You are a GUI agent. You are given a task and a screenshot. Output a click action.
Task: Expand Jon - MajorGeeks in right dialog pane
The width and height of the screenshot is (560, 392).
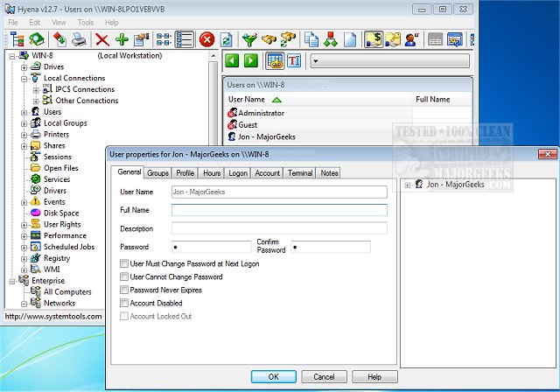coord(407,185)
